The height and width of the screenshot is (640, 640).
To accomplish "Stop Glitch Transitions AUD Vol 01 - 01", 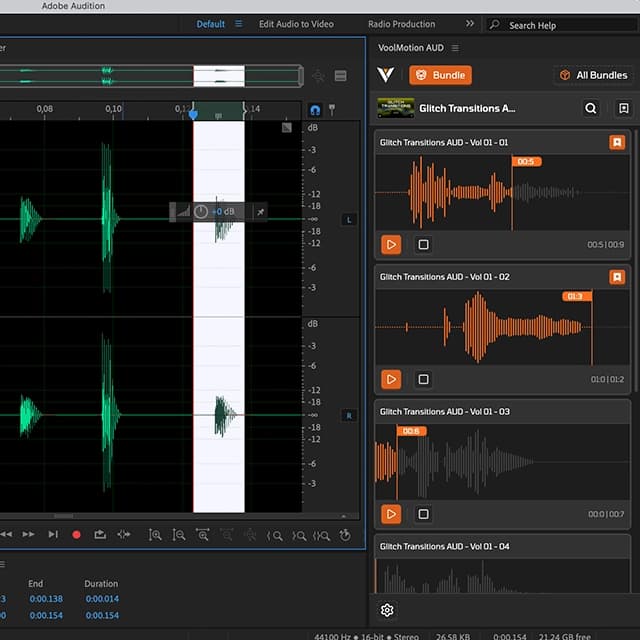I will (x=423, y=244).
